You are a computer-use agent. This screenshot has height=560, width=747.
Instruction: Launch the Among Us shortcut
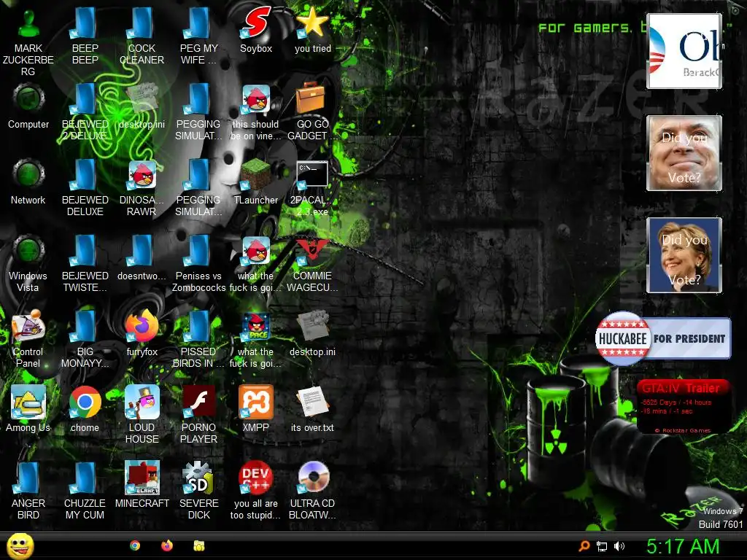(x=28, y=402)
